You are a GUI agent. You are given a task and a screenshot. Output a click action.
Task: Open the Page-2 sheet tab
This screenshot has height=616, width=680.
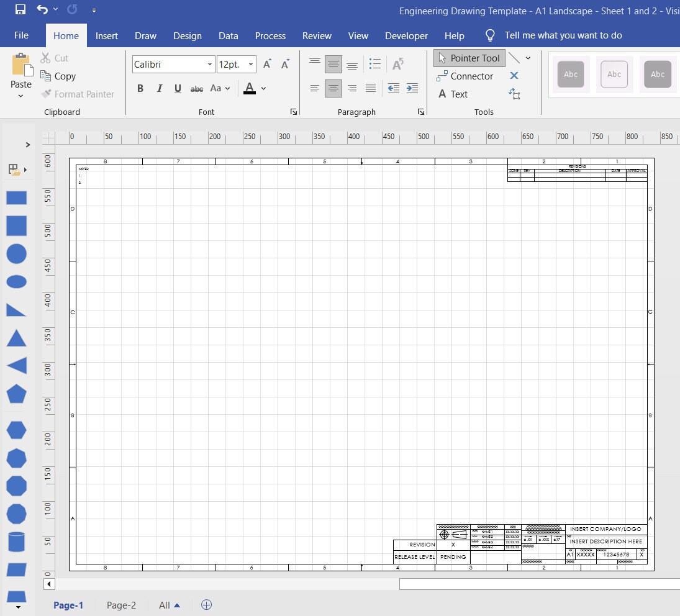click(121, 605)
